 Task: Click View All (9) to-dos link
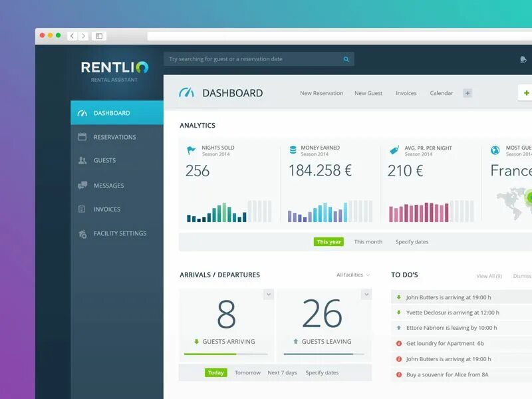click(x=489, y=276)
